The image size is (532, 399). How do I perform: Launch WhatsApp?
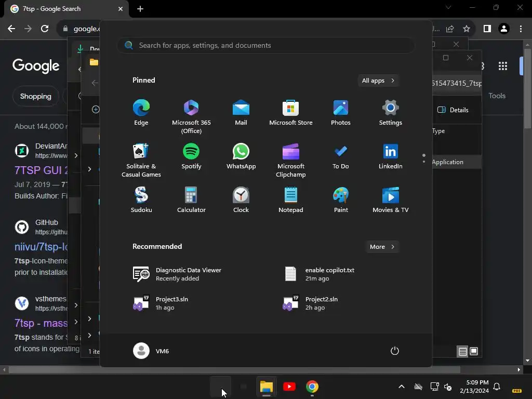[x=241, y=156]
